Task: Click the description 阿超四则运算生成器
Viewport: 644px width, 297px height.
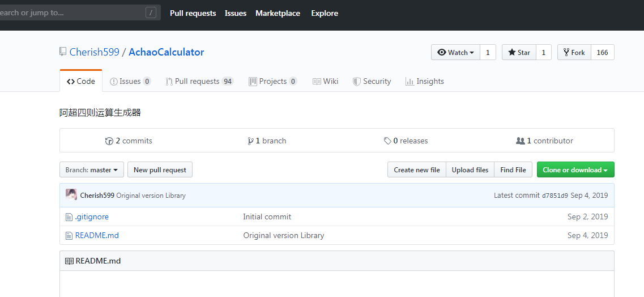Action: (x=100, y=113)
